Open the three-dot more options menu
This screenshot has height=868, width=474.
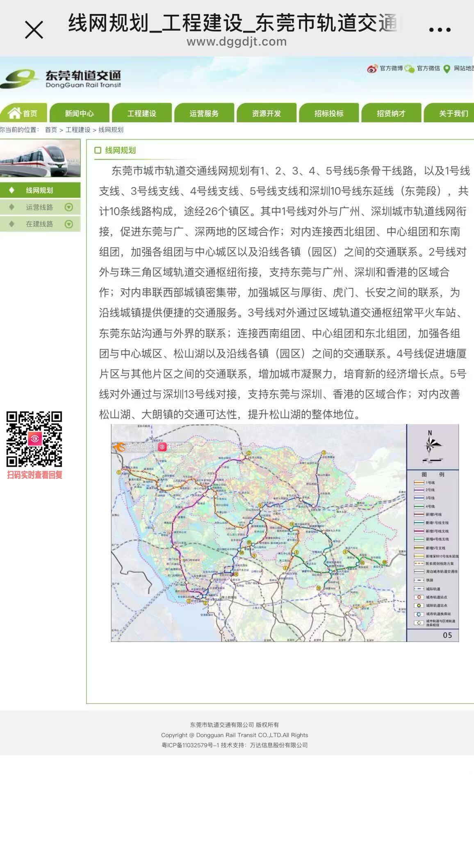440,30
